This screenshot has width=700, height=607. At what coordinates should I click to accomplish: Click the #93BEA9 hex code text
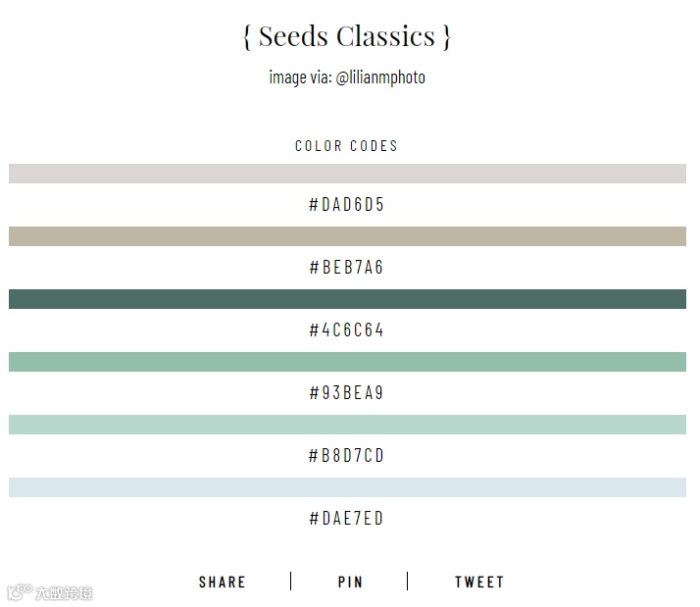pyautogui.click(x=346, y=393)
